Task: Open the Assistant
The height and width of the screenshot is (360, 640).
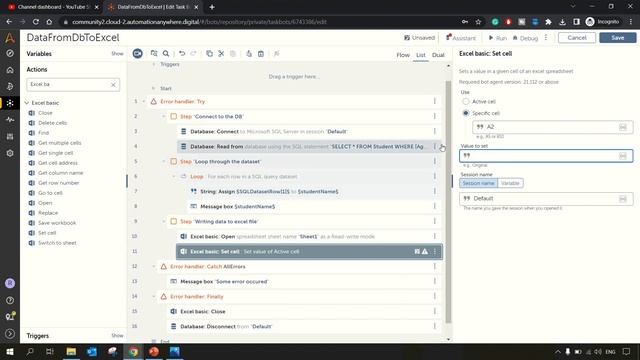Action: point(461,38)
